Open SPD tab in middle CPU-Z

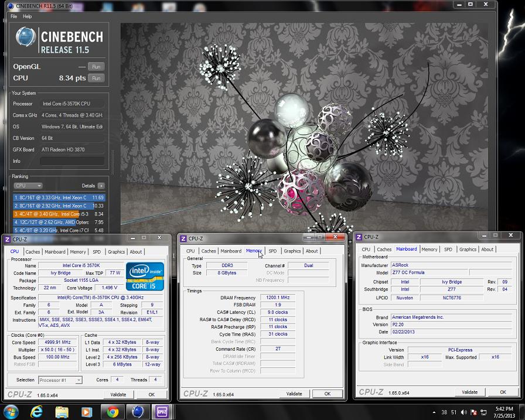(x=272, y=251)
